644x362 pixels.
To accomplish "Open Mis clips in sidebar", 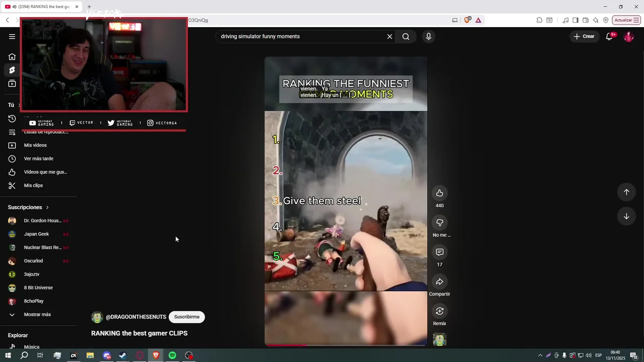I will (x=33, y=186).
